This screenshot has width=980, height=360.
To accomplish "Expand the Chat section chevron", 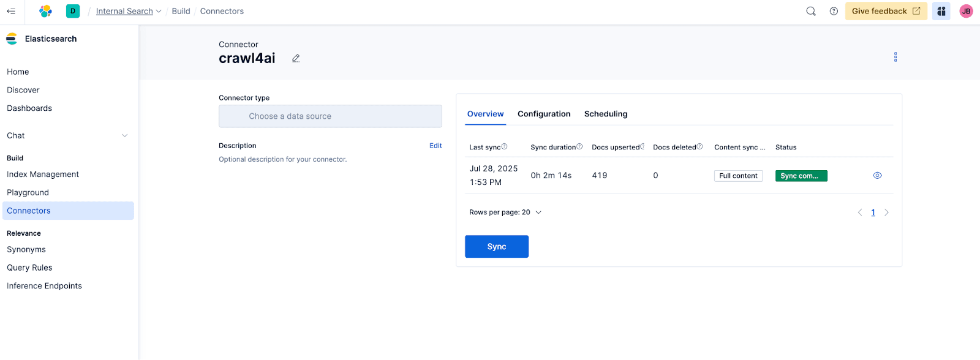I will tap(125, 136).
